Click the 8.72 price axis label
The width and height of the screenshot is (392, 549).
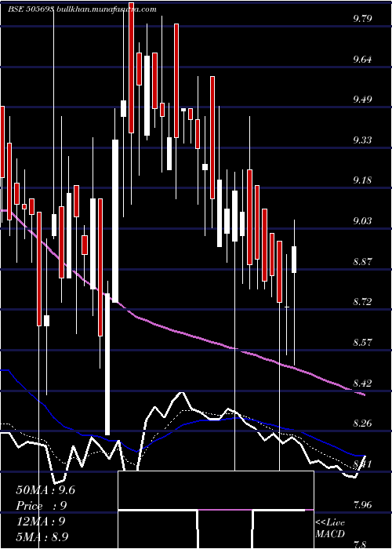click(x=362, y=302)
